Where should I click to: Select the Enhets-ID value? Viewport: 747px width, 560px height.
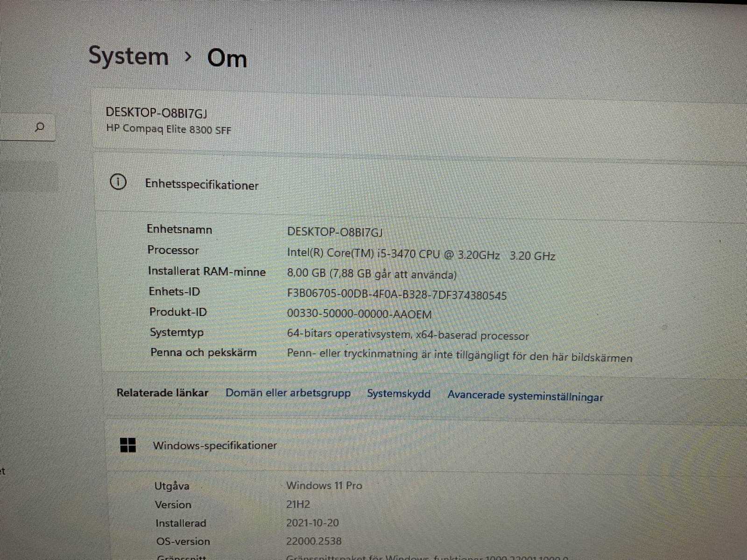point(396,295)
